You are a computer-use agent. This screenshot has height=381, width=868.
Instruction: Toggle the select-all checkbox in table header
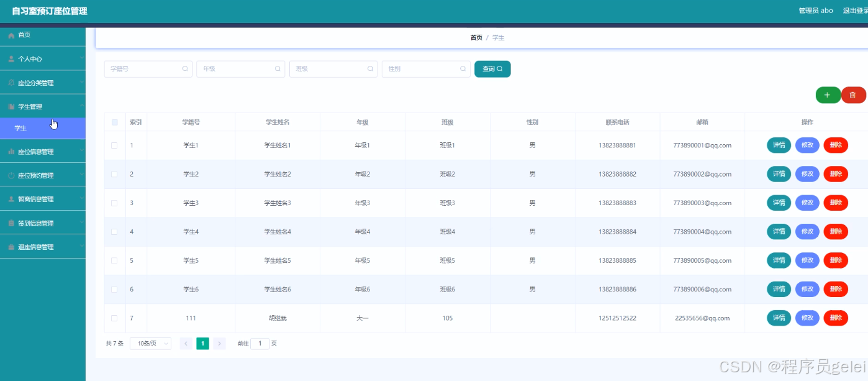point(115,122)
